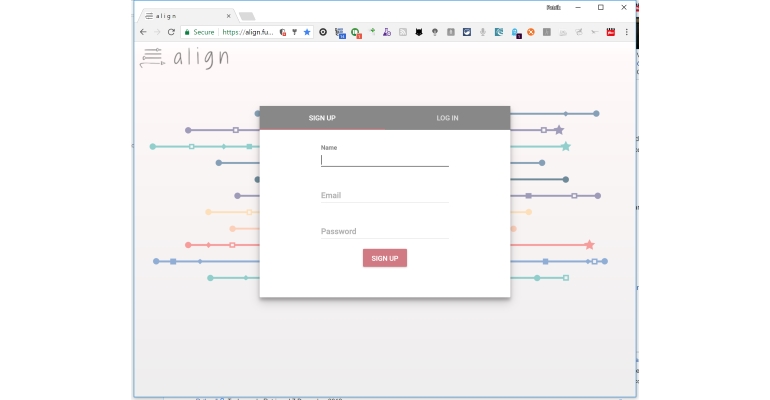Image resolution: width=770 pixels, height=400 pixels.
Task: Click the profile name button in title bar
Action: click(553, 7)
